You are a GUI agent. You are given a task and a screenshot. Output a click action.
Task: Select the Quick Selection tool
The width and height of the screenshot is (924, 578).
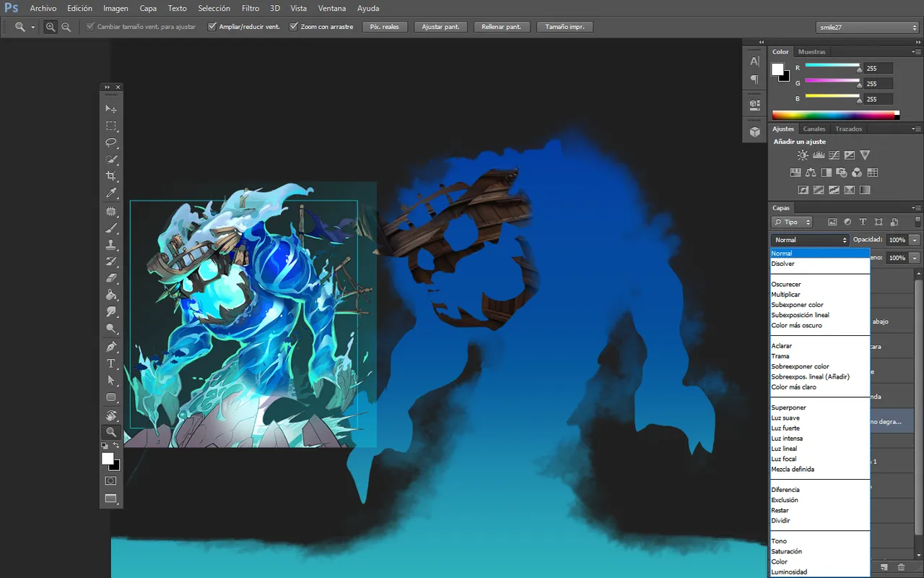click(x=111, y=159)
